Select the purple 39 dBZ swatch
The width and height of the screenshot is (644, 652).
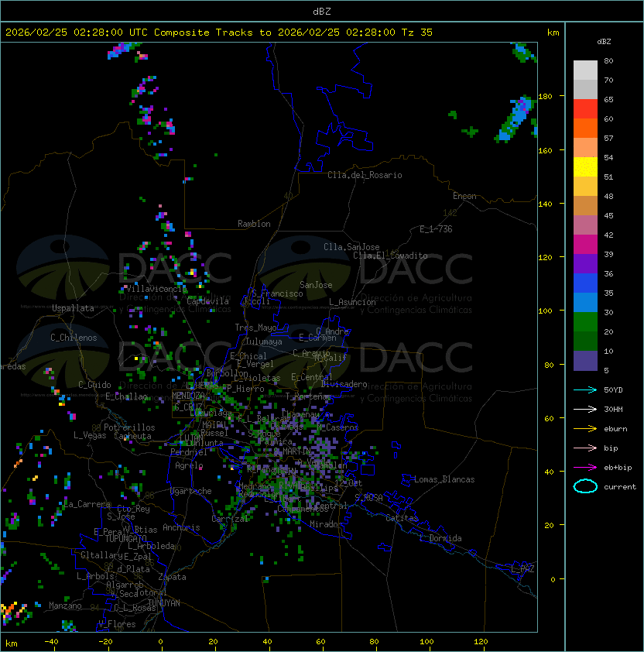pos(585,263)
